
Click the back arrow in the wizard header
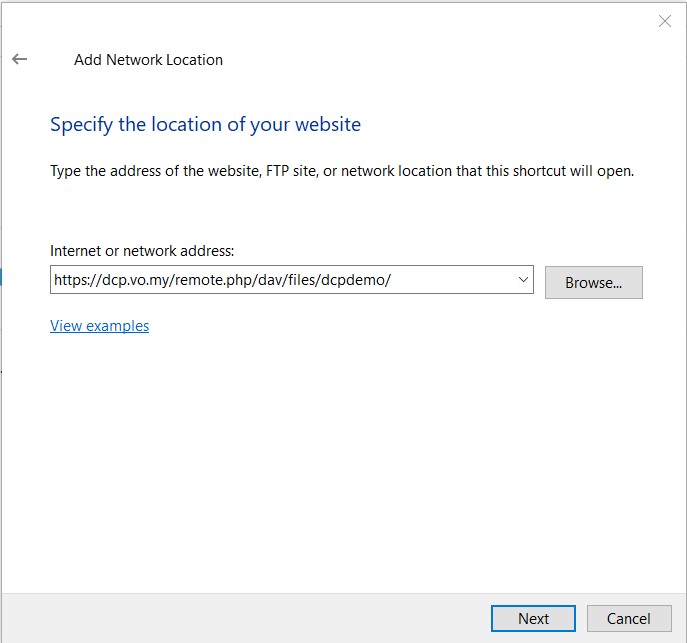(19, 60)
